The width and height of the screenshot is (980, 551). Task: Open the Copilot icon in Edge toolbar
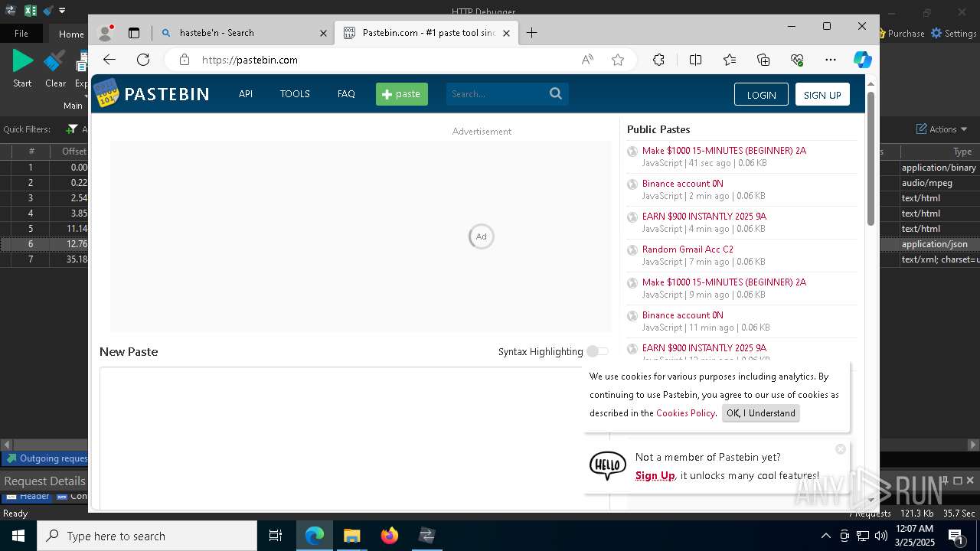coord(863,60)
